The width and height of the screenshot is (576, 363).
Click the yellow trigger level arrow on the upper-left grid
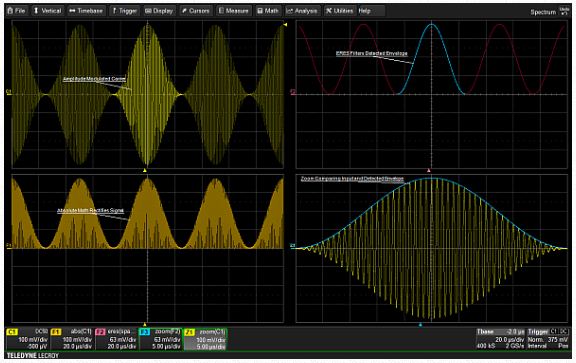285,25
